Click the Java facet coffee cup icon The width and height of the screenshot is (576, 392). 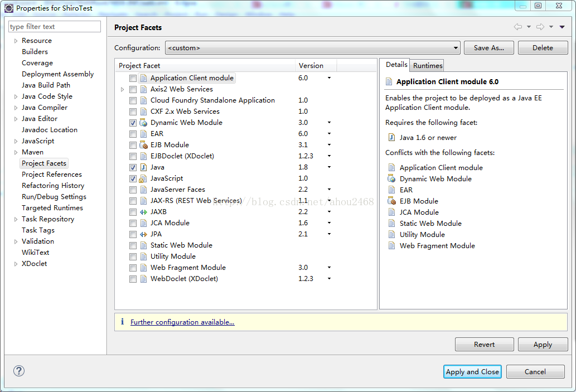pyautogui.click(x=142, y=167)
